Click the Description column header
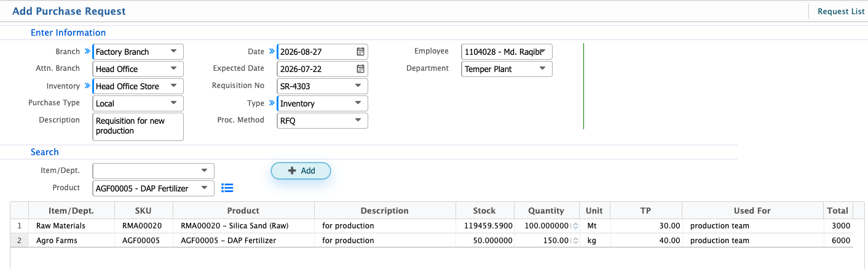The width and height of the screenshot is (868, 269). coord(385,211)
